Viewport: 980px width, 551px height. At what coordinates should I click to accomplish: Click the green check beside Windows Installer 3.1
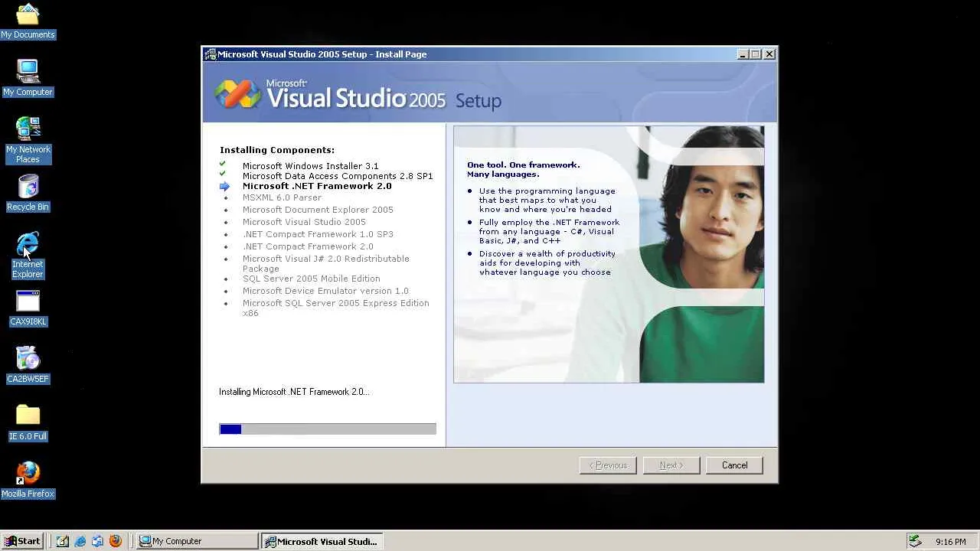pos(223,165)
